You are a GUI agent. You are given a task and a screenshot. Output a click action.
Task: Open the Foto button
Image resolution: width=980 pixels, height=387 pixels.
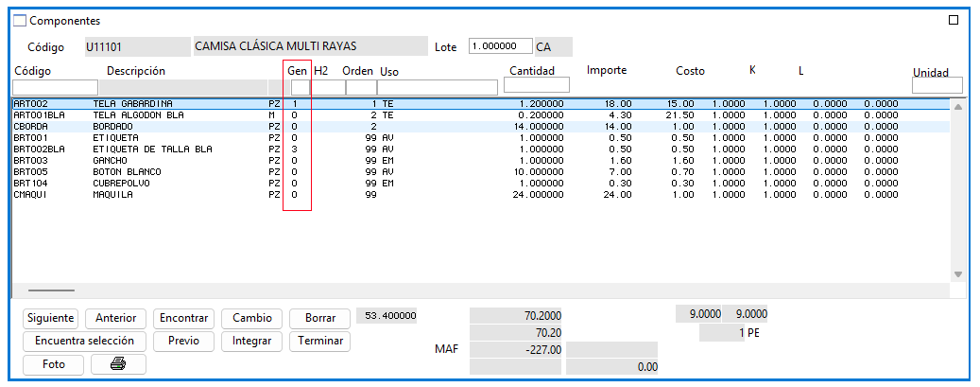pyautogui.click(x=53, y=364)
